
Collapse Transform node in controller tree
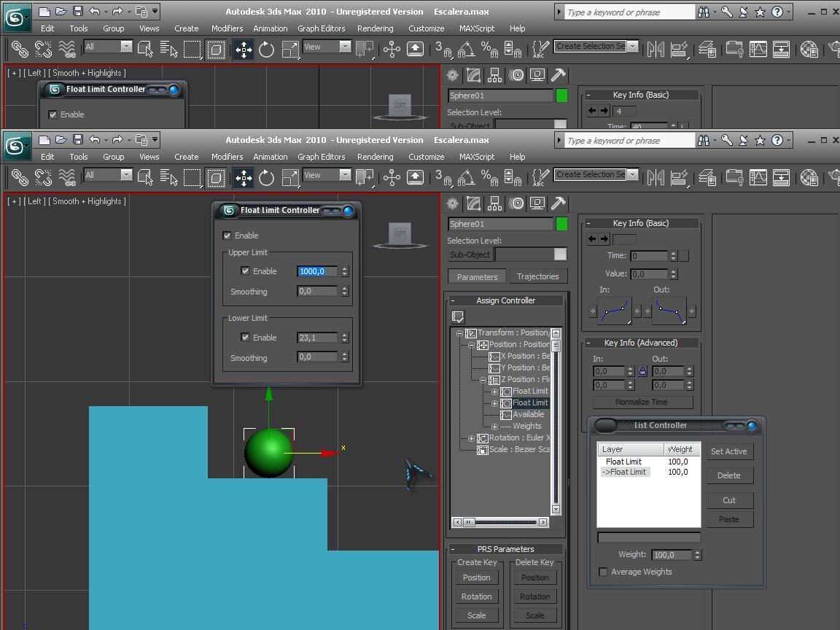point(459,333)
